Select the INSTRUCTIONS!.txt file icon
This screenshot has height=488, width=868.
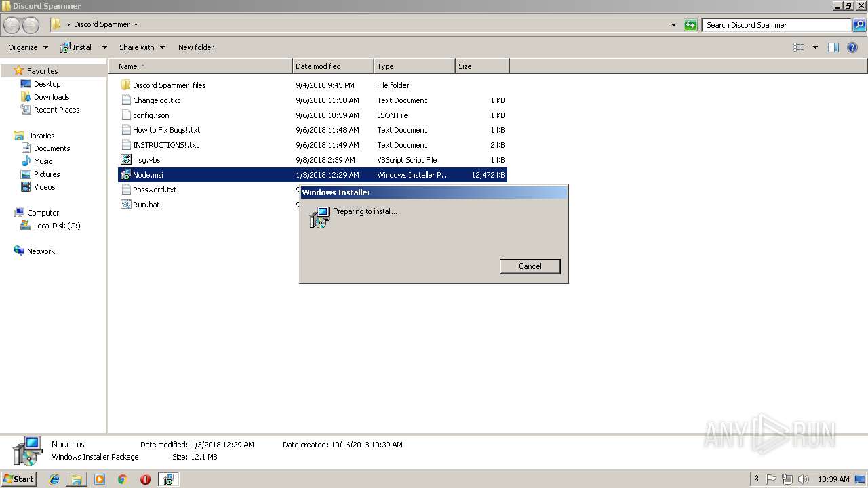coord(125,145)
